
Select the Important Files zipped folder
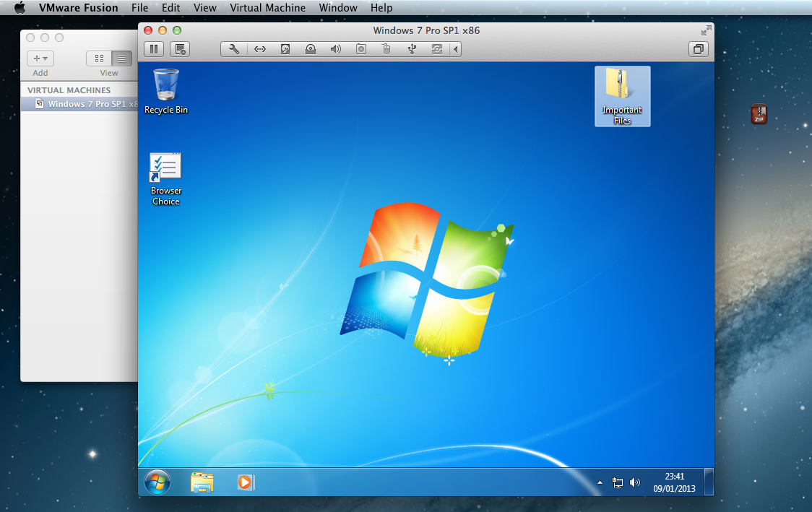(x=622, y=96)
